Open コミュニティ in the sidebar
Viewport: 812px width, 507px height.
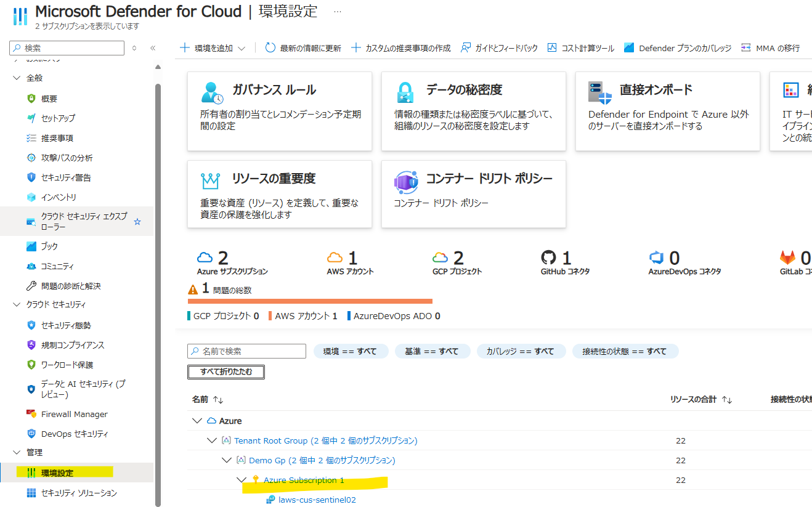[57, 266]
